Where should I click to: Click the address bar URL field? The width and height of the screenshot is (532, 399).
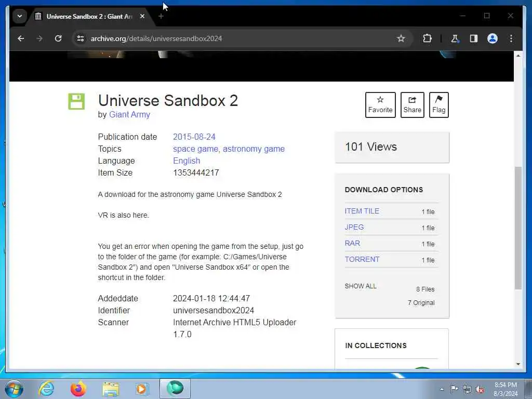(x=241, y=38)
